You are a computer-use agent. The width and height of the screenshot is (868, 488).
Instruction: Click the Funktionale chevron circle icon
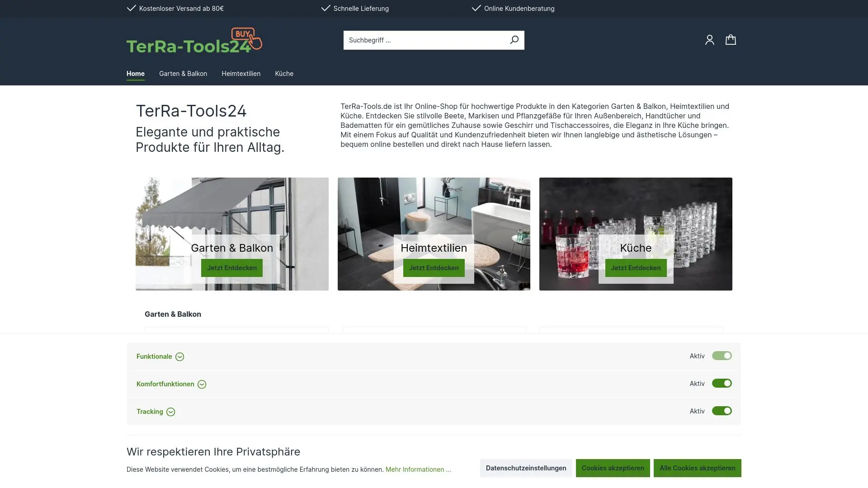coord(179,357)
